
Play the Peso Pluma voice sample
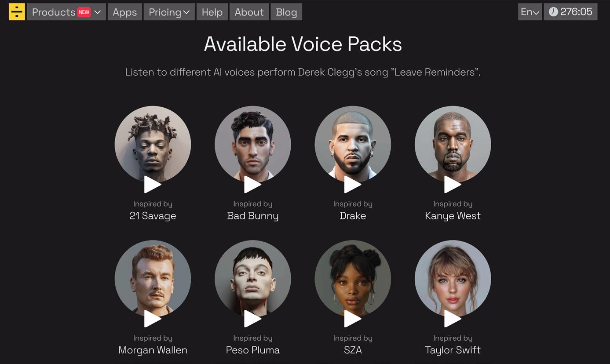tap(252, 319)
